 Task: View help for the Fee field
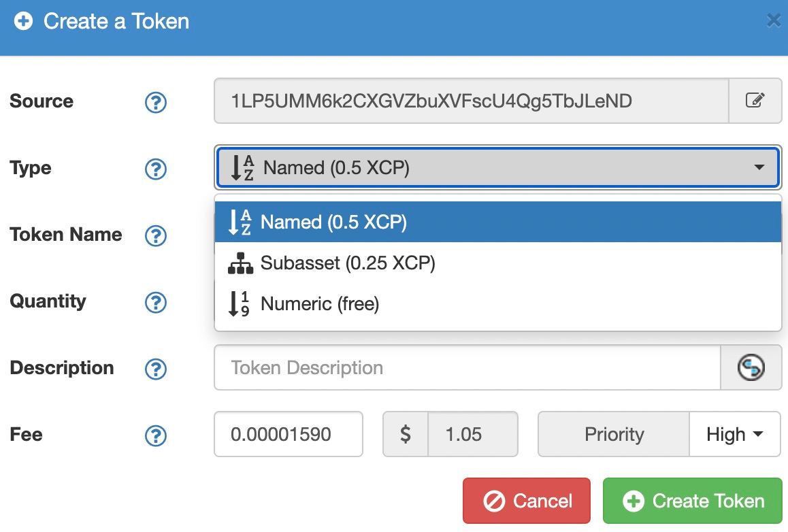tap(156, 435)
